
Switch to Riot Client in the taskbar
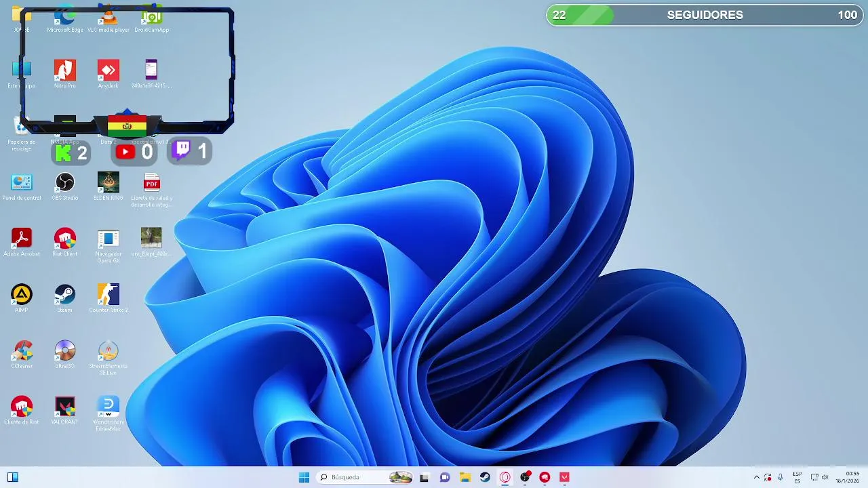coord(545,477)
